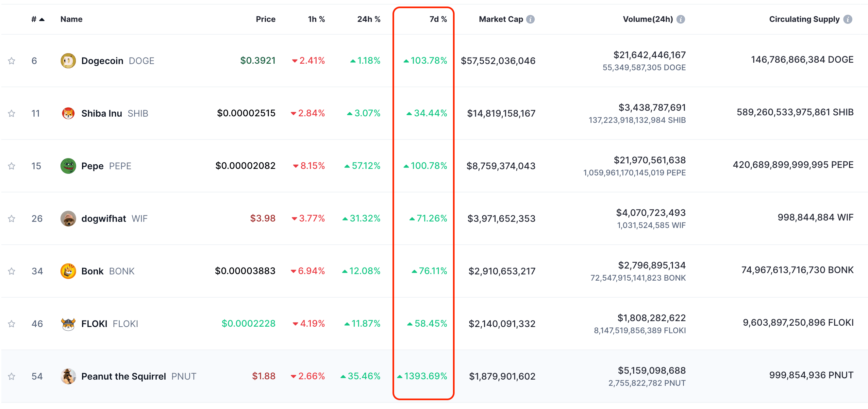Toggle the FLOKI watchlist star

click(x=11, y=323)
